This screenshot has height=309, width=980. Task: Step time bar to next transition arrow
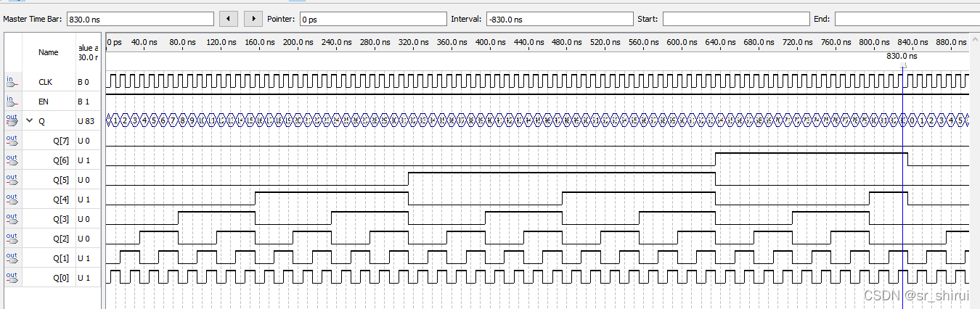pyautogui.click(x=253, y=19)
